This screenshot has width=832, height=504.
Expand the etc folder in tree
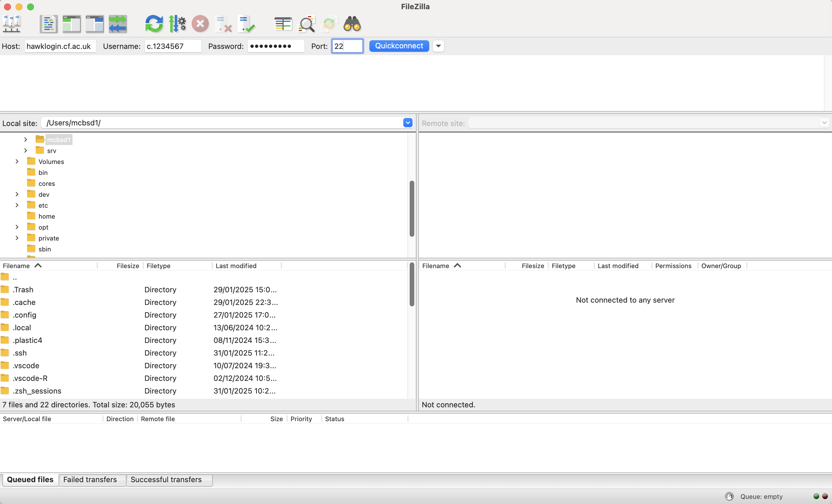17,205
